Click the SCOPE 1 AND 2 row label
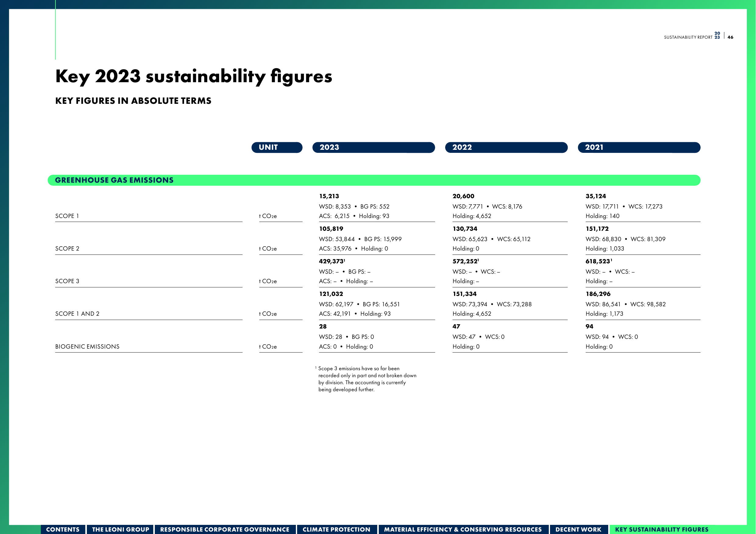756x534 pixels. (77, 314)
